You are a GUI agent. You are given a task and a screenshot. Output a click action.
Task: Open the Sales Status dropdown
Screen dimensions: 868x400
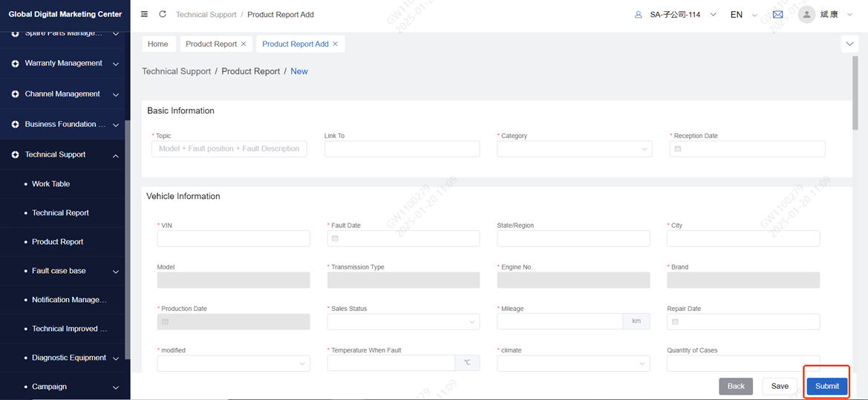pos(403,321)
